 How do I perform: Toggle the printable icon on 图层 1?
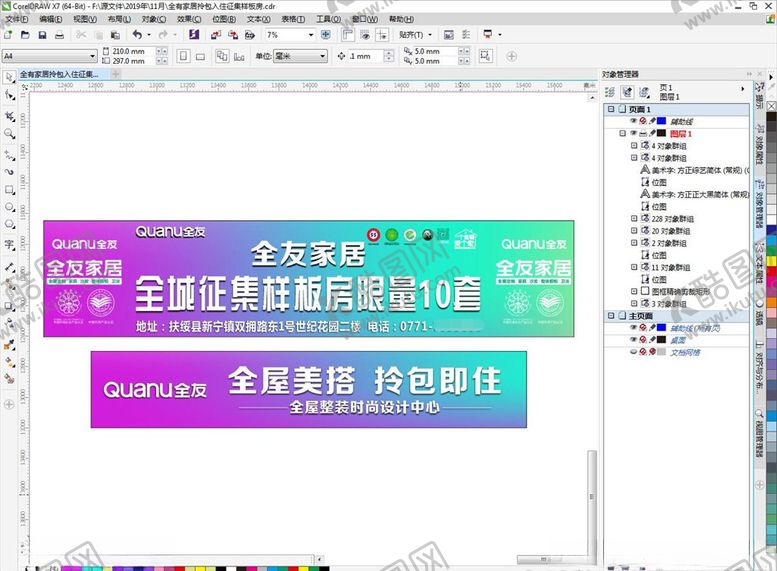(643, 133)
